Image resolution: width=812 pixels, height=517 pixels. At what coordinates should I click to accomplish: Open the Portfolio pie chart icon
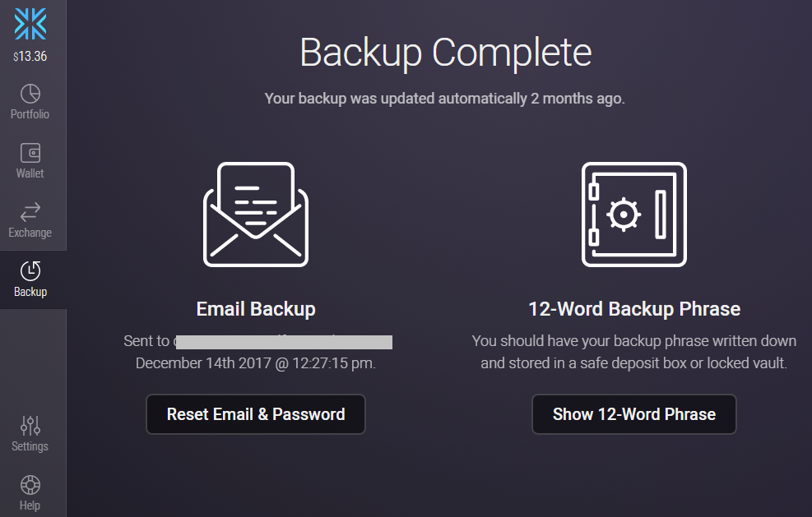30,94
